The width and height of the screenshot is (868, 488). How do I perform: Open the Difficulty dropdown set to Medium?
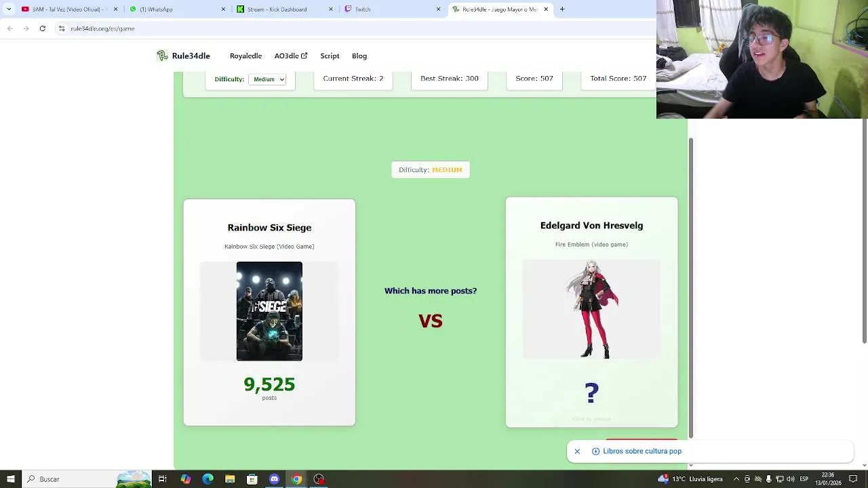tap(267, 79)
